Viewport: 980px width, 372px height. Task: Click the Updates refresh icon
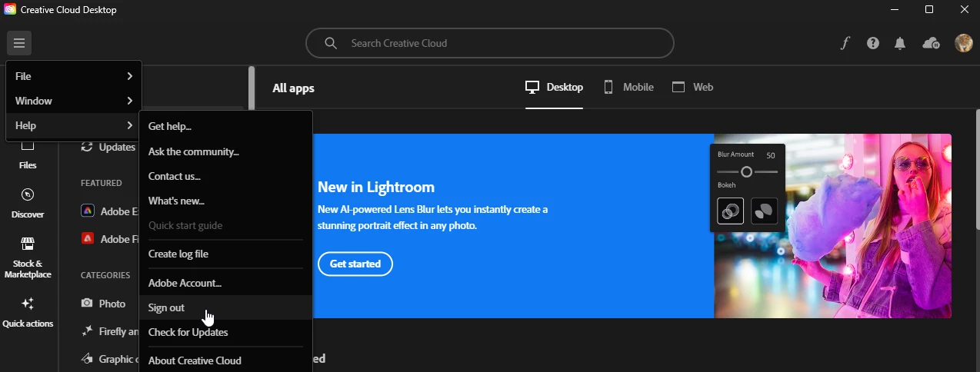click(88, 147)
